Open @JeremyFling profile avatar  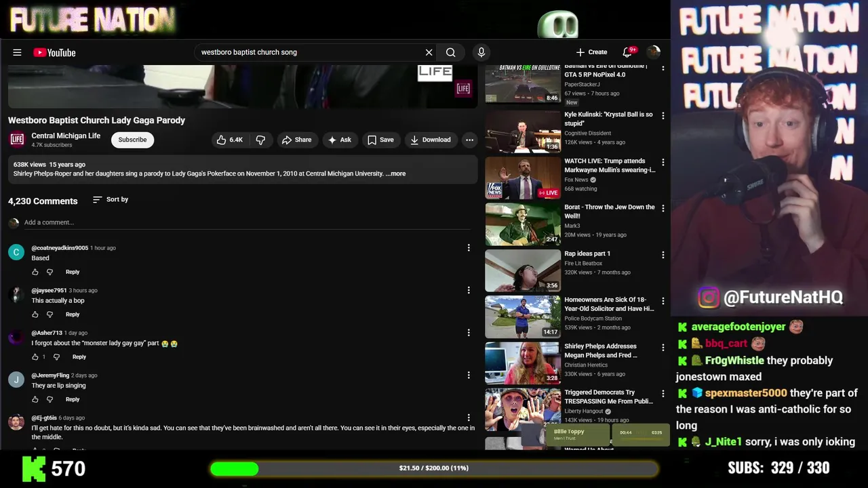[16, 380]
